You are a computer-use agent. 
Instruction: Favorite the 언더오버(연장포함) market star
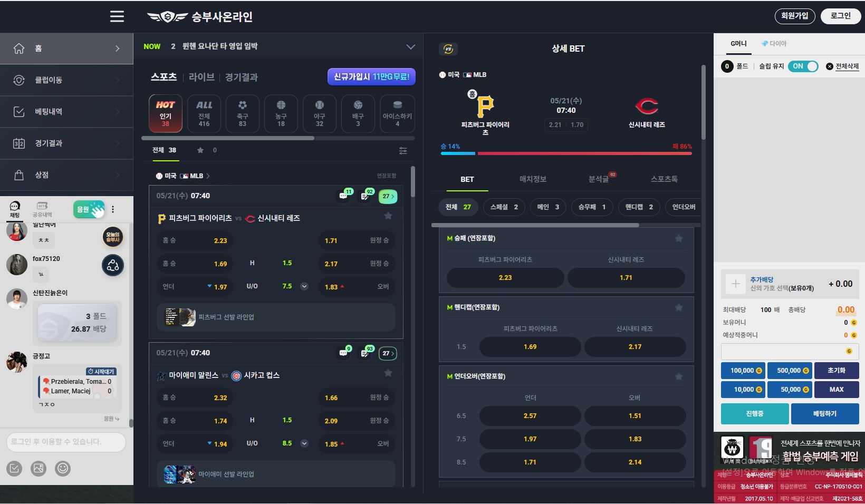[679, 377]
